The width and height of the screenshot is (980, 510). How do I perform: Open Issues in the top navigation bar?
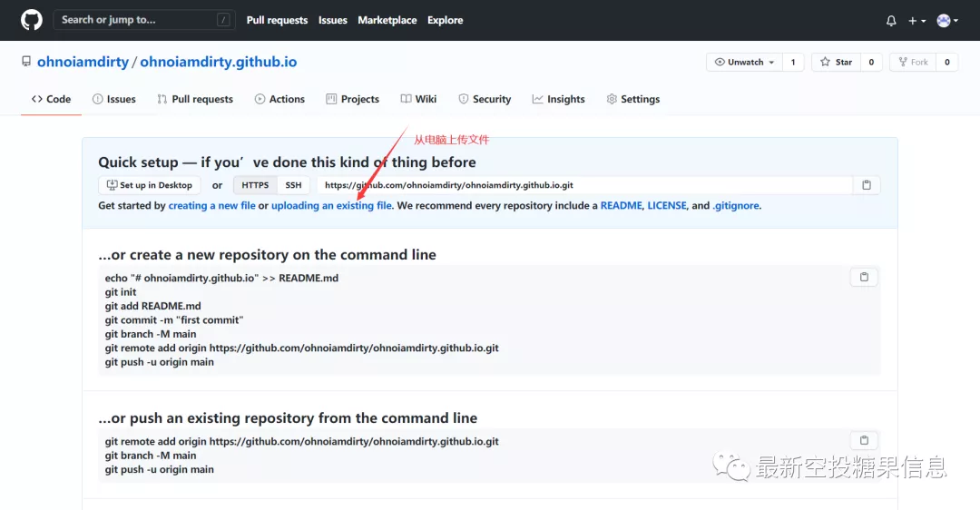click(x=332, y=20)
